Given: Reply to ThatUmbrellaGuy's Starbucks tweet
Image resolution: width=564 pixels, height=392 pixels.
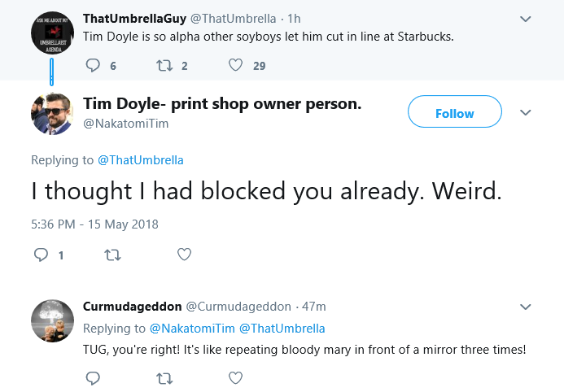Looking at the screenshot, I should pyautogui.click(x=93, y=65).
